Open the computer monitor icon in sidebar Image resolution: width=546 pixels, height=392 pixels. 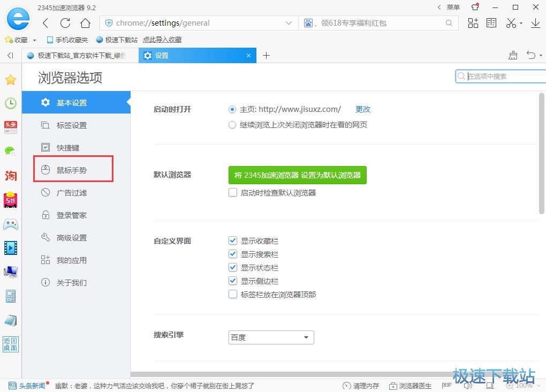click(11, 272)
